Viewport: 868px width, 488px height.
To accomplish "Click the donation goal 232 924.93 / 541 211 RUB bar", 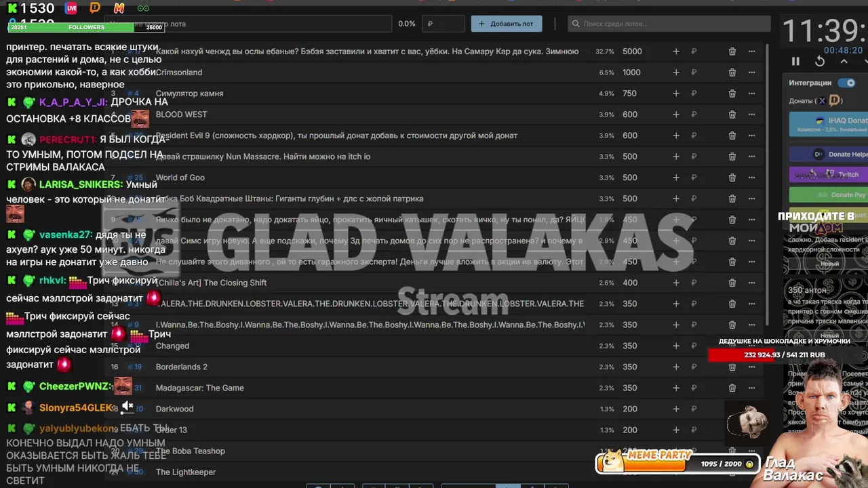I will point(785,354).
